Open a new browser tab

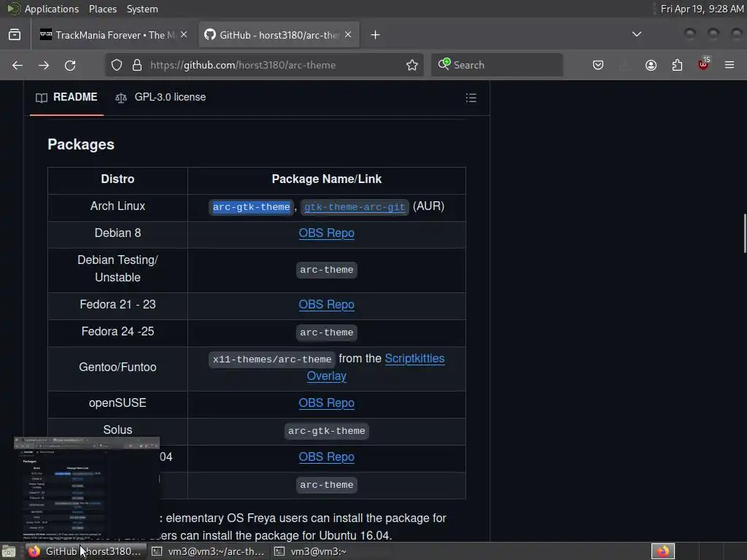tap(376, 35)
